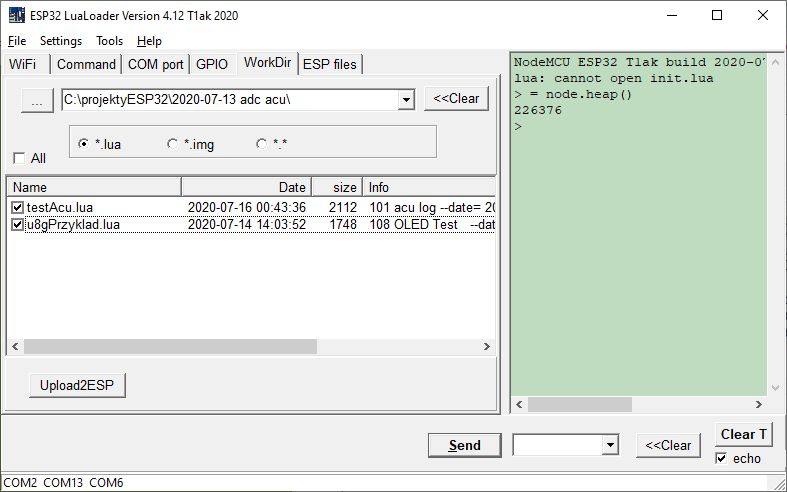Click the Info column header
Viewport: 787px width, 492px height.
pyautogui.click(x=429, y=187)
